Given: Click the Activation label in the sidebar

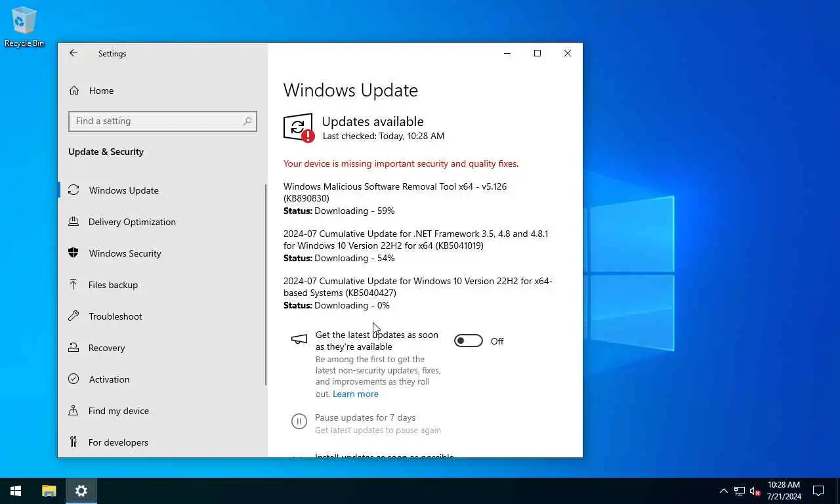Looking at the screenshot, I should [x=109, y=379].
